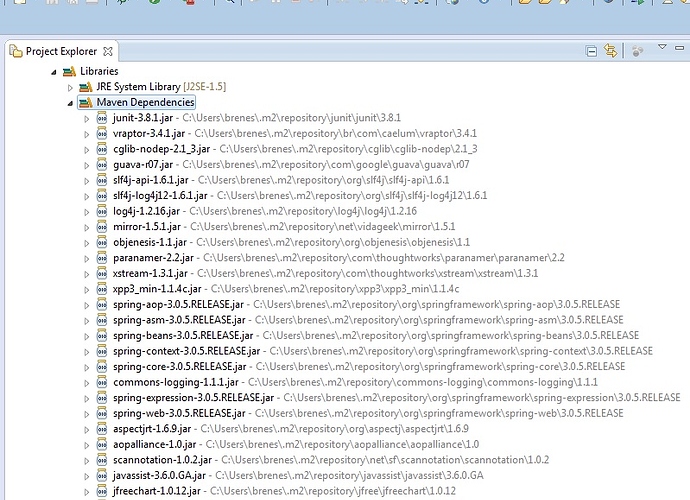Expand xpp3_min-1.1.4c.jar tree arrow

(87, 290)
